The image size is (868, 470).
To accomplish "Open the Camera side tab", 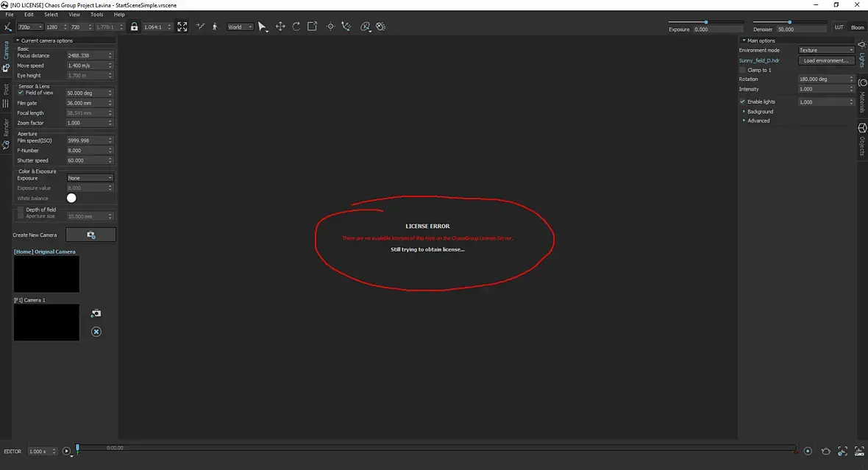I will (6, 57).
